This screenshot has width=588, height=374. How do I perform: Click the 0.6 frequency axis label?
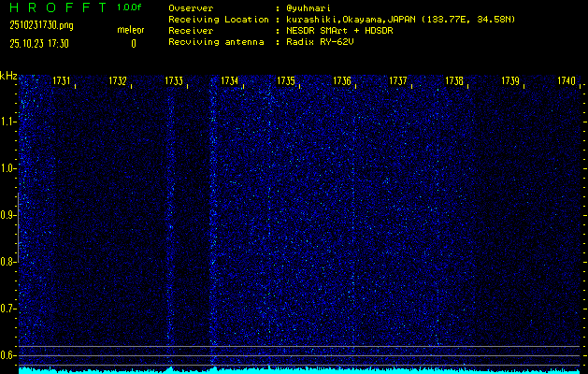7,355
